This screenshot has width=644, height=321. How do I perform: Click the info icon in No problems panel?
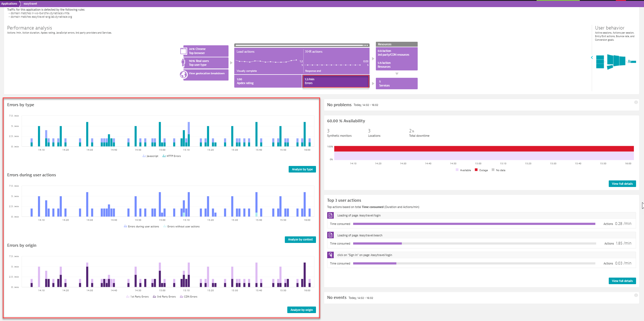click(x=636, y=102)
